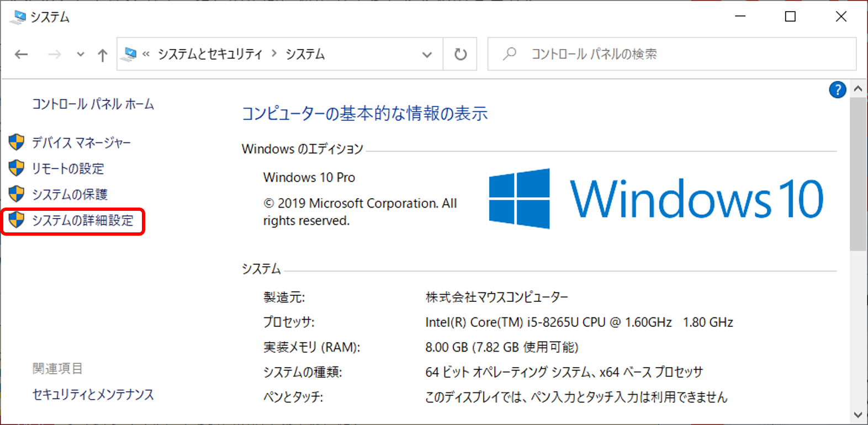Expand hidden breadcrumb path chevrons
The width and height of the screenshot is (868, 425).
(146, 54)
